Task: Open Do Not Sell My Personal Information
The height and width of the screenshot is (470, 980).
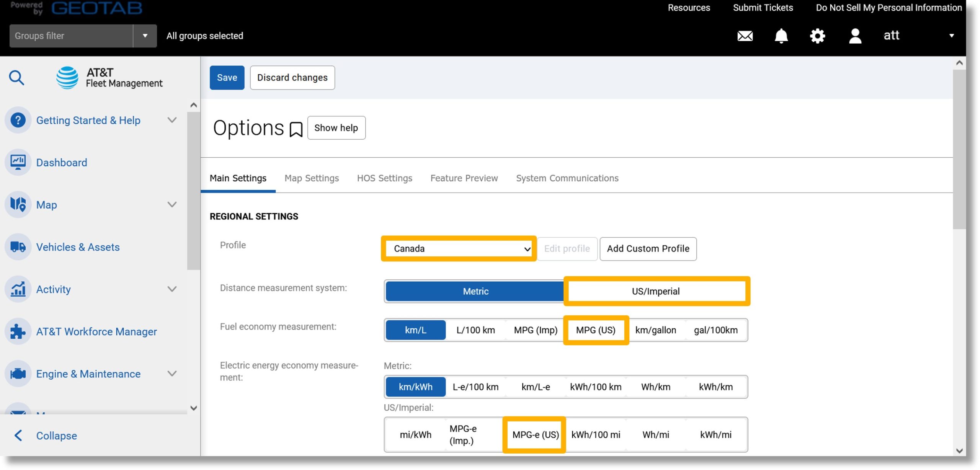Action: [x=889, y=8]
